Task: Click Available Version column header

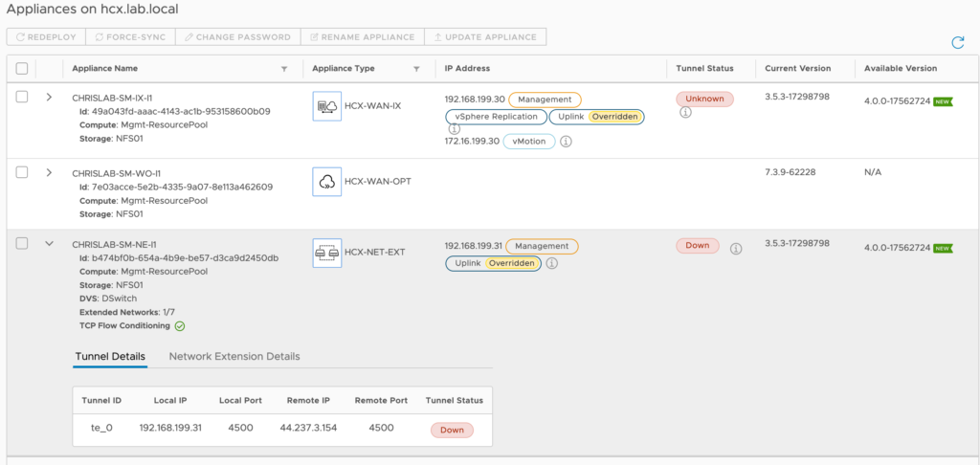Action: click(901, 69)
